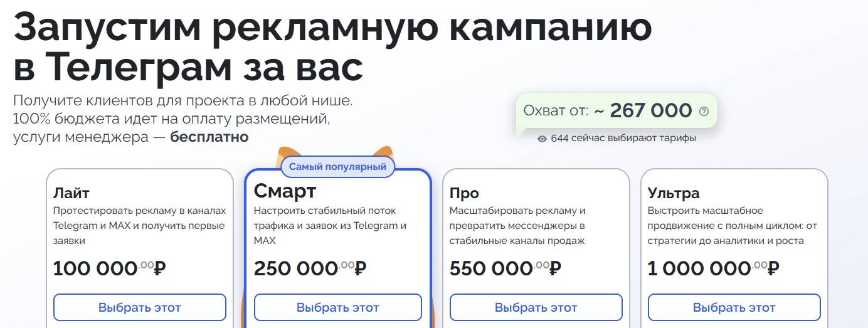Click the Ультра tariff title
Screen dimensions: 868x328
673,193
